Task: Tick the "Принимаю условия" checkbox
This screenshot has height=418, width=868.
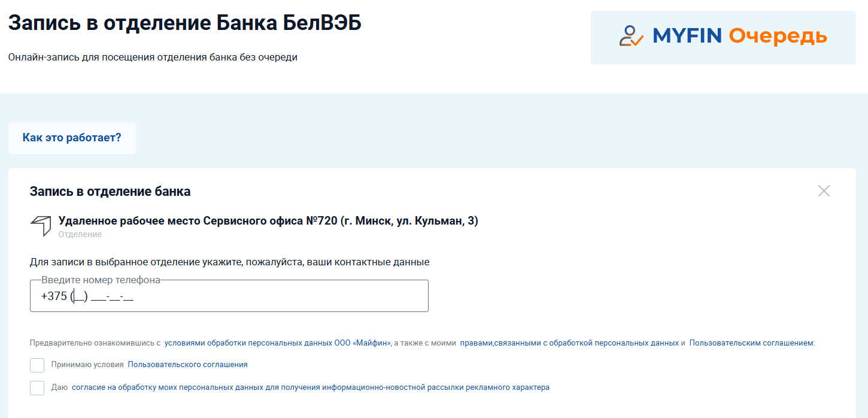Action: pyautogui.click(x=37, y=365)
